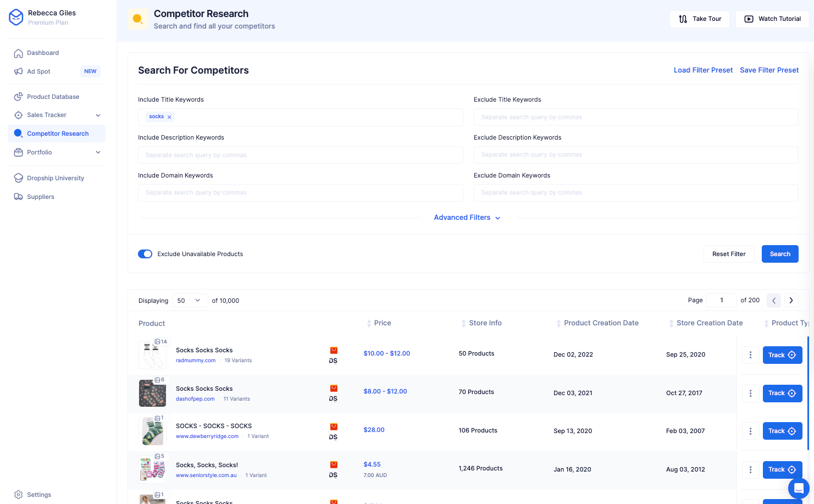Expand Sales Tracker submenu
Image resolution: width=814 pixels, height=504 pixels.
click(x=98, y=115)
